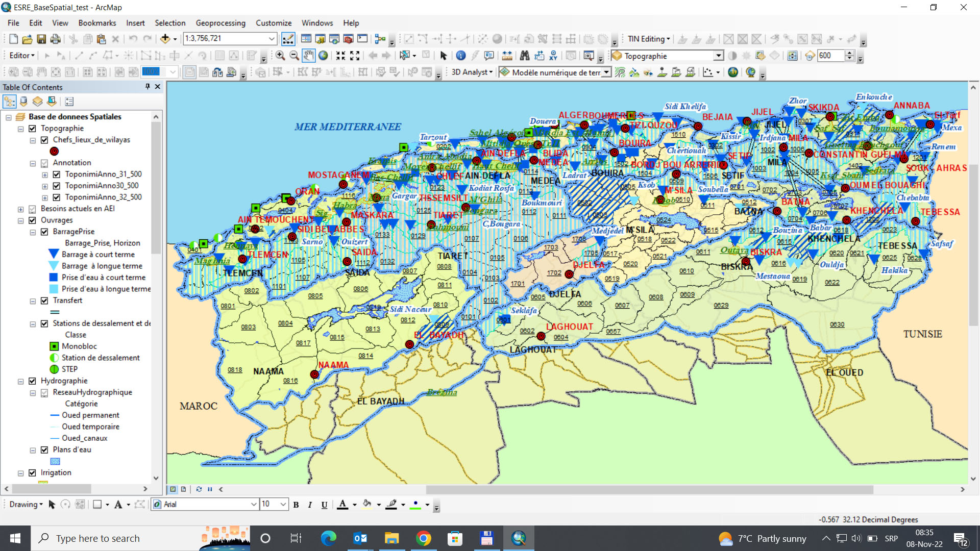Viewport: 980px width, 551px height.
Task: Toggle the BarragePrise layer checkbox
Action: click(44, 232)
